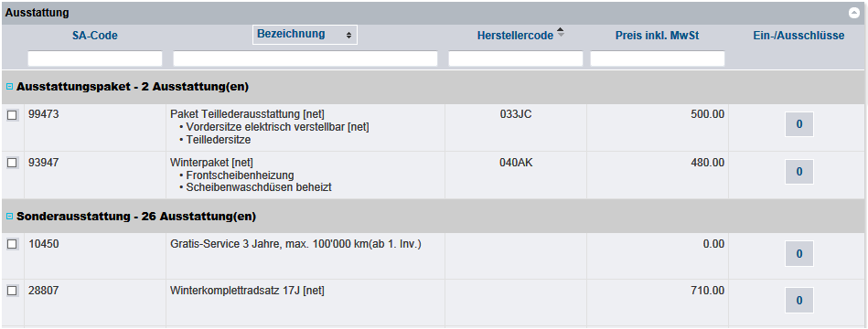This screenshot has height=329, width=868.
Task: Focus the SA-Code filter field
Action: click(x=95, y=58)
